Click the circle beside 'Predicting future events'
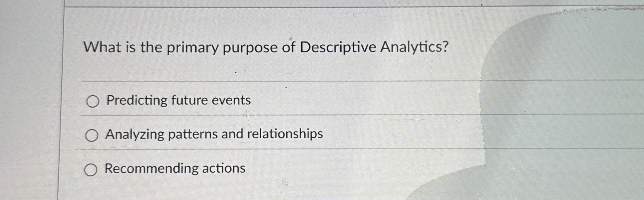 93,101
